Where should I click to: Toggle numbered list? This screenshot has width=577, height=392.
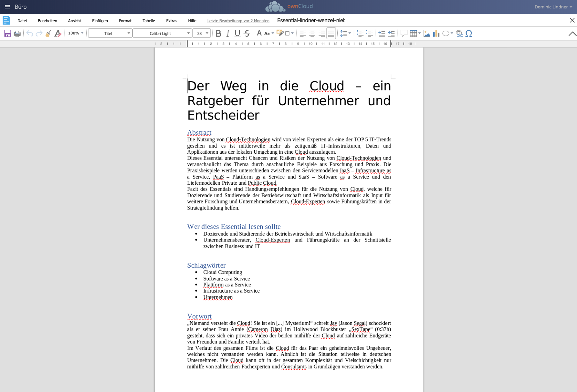(360, 33)
